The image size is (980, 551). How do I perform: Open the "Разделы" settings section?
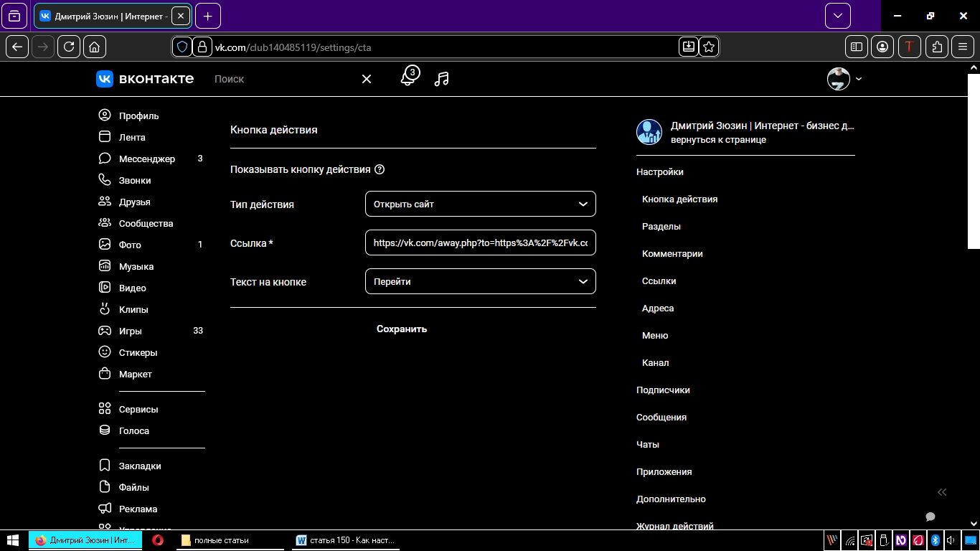661,227
